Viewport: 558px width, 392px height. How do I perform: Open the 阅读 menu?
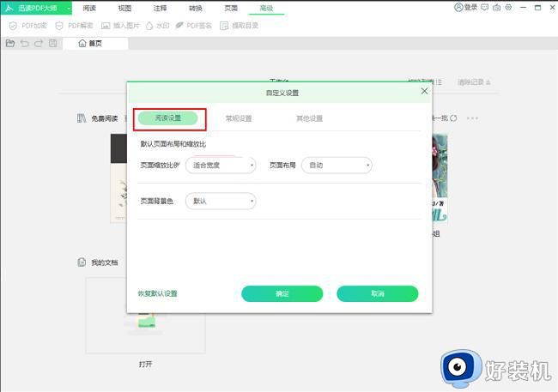click(89, 8)
